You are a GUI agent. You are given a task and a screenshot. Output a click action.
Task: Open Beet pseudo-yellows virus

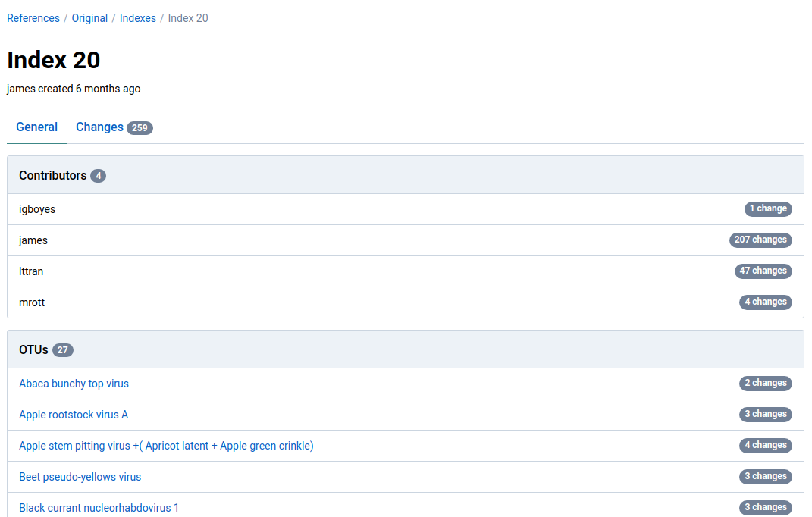pyautogui.click(x=80, y=477)
